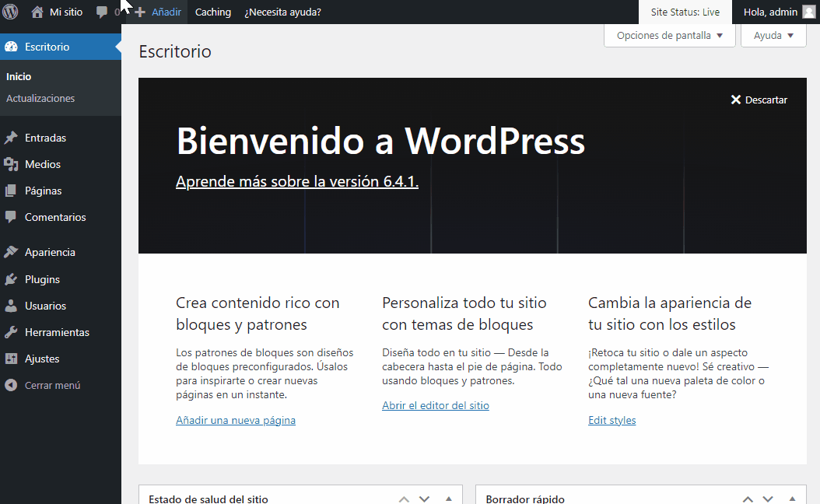Click the Apariencia paintbrush icon
820x504 pixels.
click(11, 252)
